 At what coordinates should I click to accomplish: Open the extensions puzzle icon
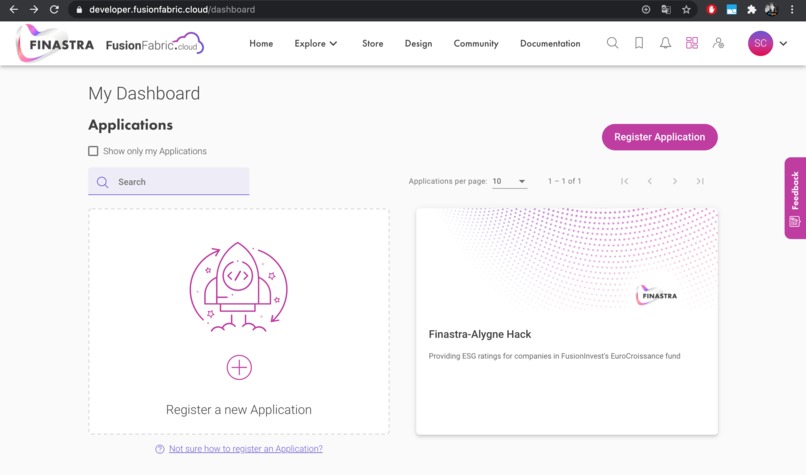[752, 9]
